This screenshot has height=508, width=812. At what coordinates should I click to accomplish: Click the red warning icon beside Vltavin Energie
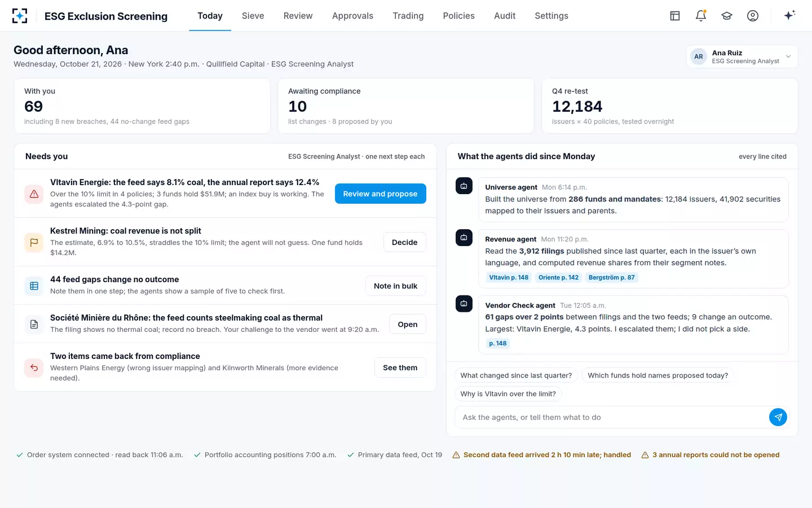coord(34,194)
